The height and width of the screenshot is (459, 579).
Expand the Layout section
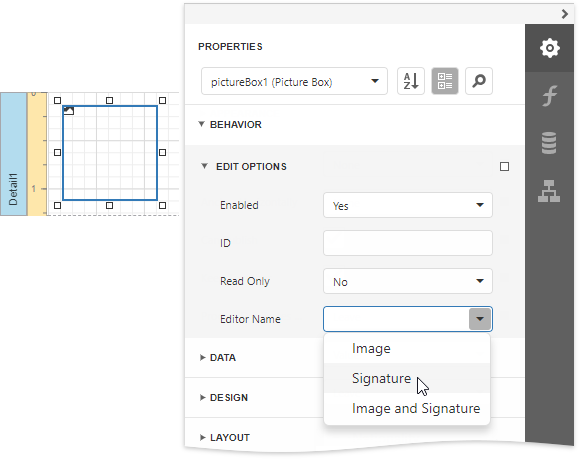(x=202, y=438)
